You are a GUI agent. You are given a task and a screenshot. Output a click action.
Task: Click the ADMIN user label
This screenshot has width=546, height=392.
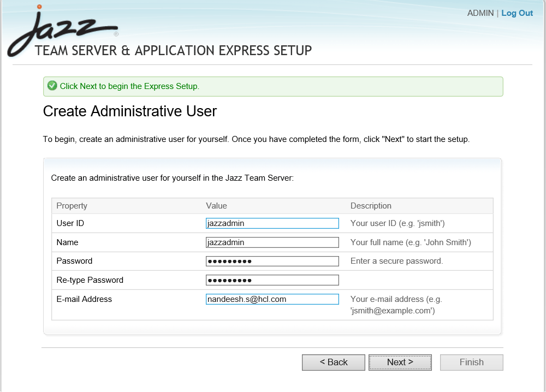tap(480, 13)
